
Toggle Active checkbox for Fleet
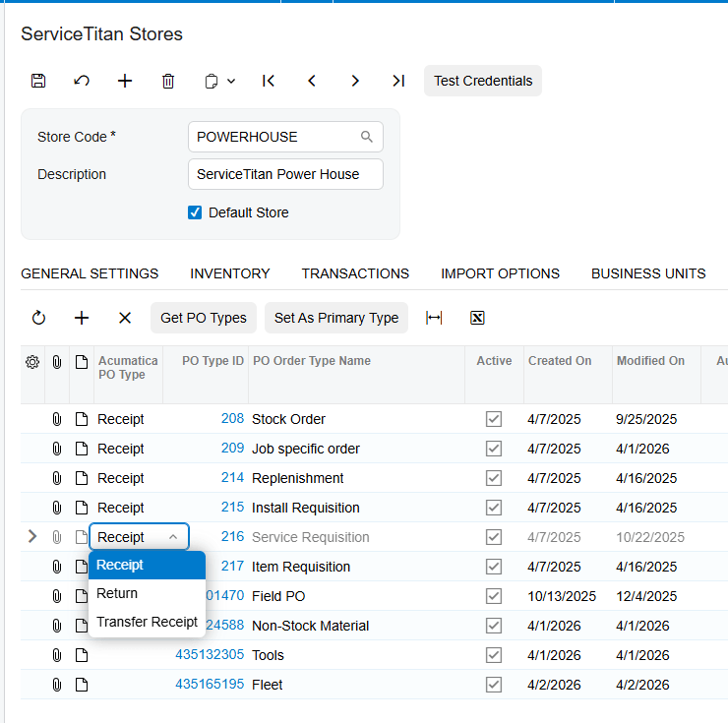tap(494, 685)
